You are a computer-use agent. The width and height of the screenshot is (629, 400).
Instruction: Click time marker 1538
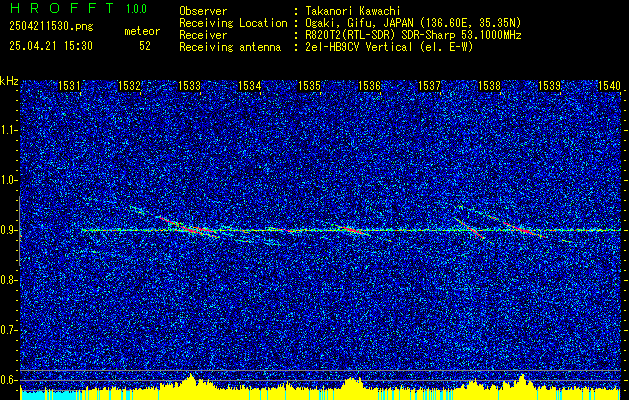(489, 86)
